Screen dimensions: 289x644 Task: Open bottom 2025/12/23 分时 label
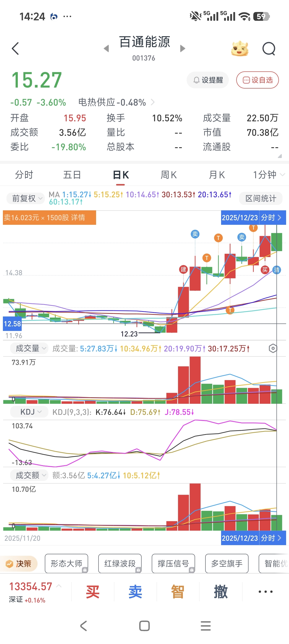253,538
